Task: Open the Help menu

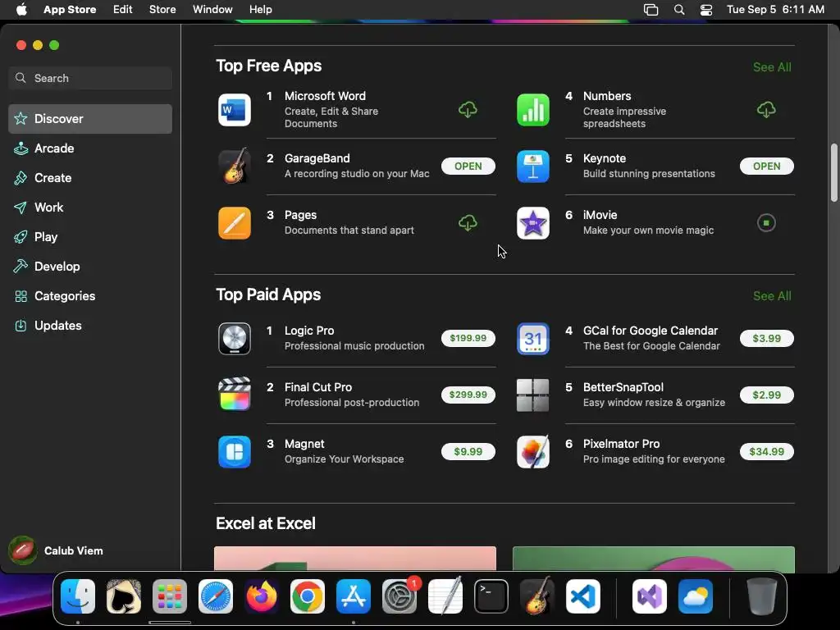Action: tap(260, 10)
